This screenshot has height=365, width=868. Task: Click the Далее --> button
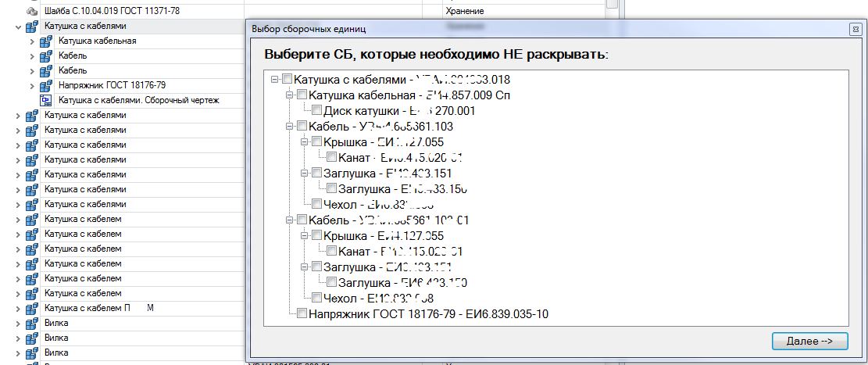tap(809, 342)
